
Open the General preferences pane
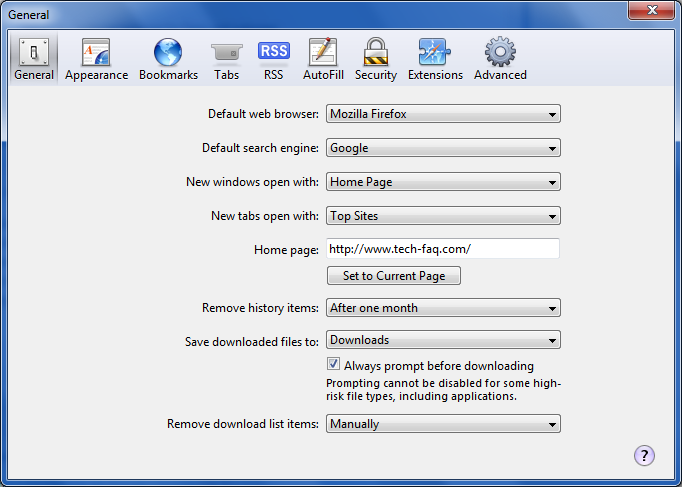34,59
